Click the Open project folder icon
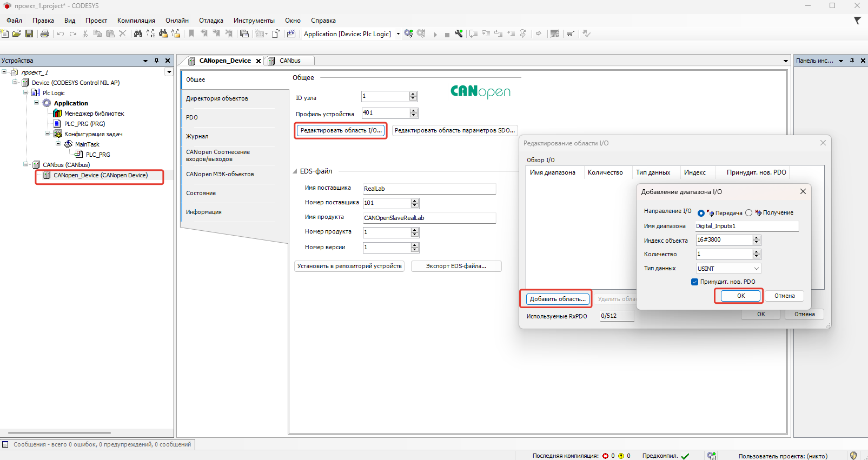Viewport: 868px width, 460px height. (x=17, y=34)
